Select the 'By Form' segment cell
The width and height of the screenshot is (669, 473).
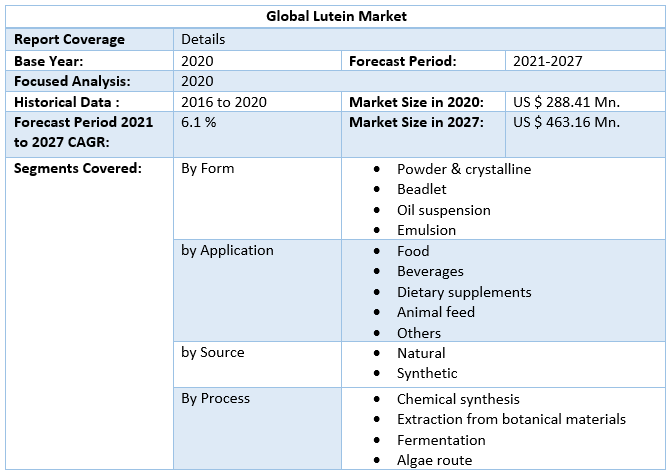pyautogui.click(x=207, y=168)
